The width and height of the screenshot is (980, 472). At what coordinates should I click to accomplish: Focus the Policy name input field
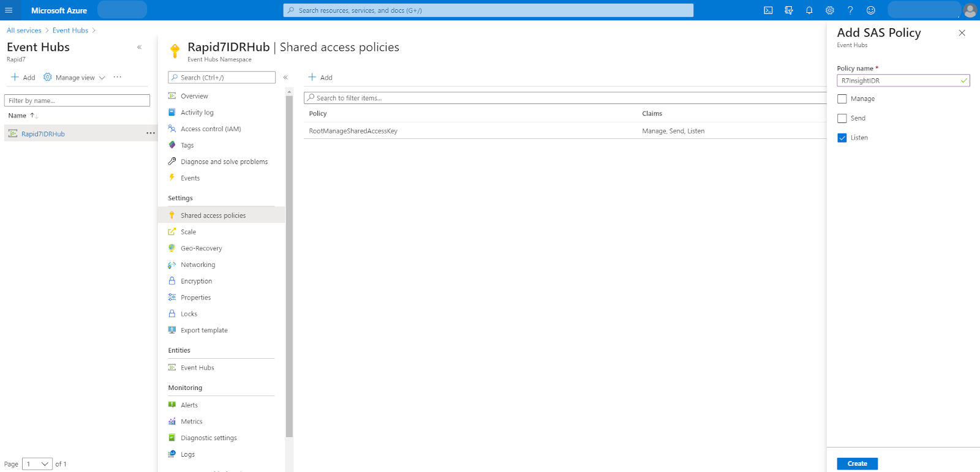coord(903,80)
